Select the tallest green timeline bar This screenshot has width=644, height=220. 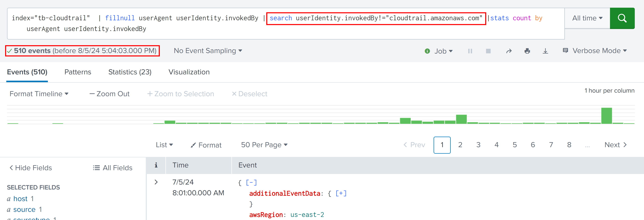click(606, 116)
